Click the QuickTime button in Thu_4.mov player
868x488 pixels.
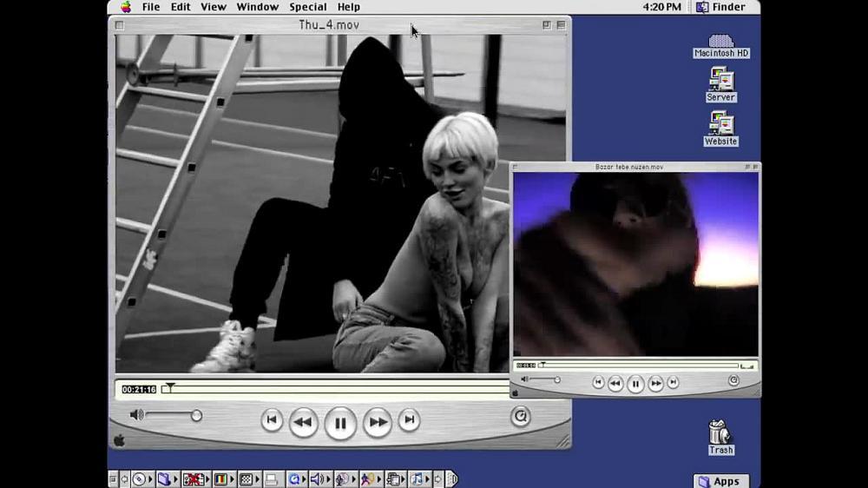click(520, 417)
